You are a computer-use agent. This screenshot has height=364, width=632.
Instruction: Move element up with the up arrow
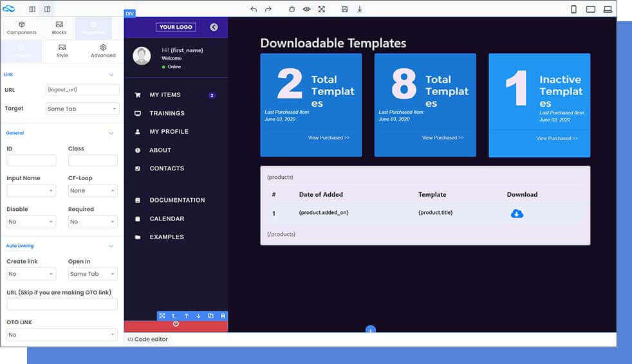pos(186,316)
